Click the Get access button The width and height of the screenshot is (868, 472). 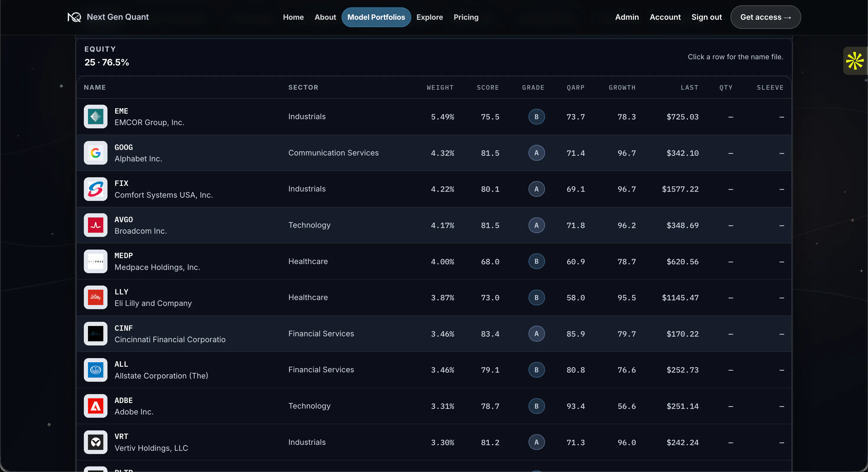(766, 17)
